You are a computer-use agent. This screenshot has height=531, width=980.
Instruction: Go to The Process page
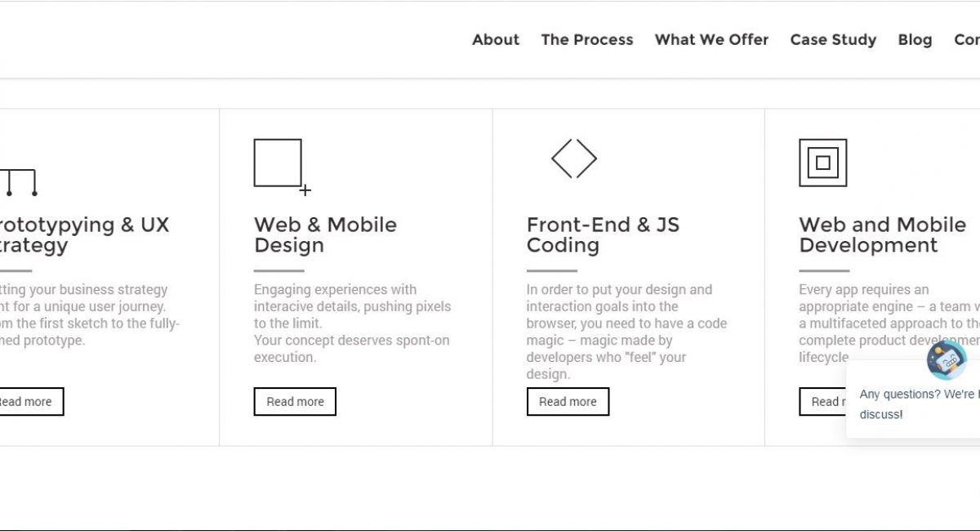(587, 39)
